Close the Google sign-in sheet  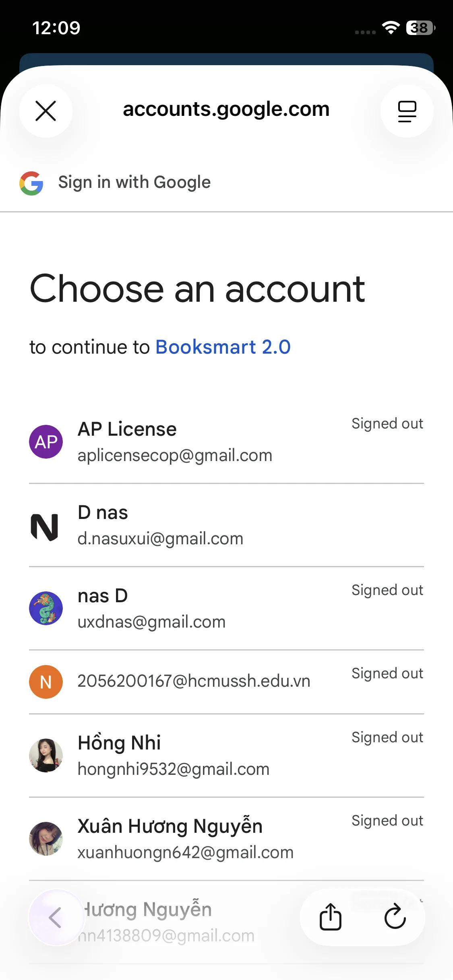46,111
